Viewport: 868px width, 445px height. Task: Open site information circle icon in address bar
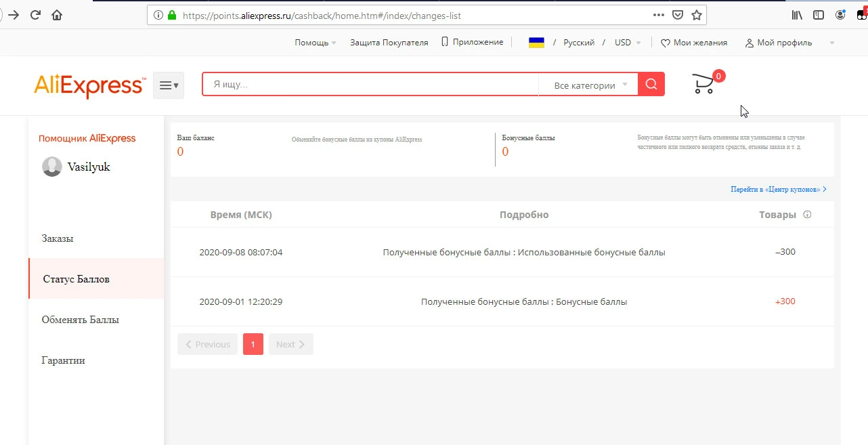click(158, 15)
